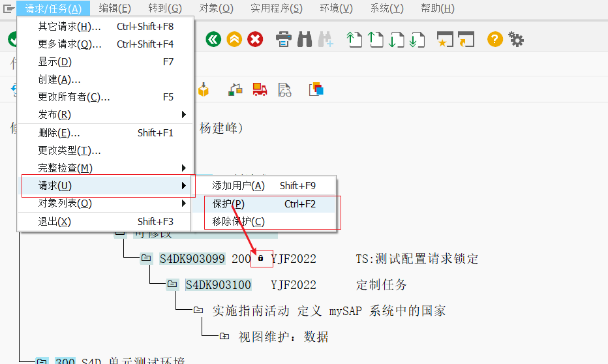Screen dimensions: 608x364
Task: Click the Next Page icon
Action: click(x=396, y=39)
